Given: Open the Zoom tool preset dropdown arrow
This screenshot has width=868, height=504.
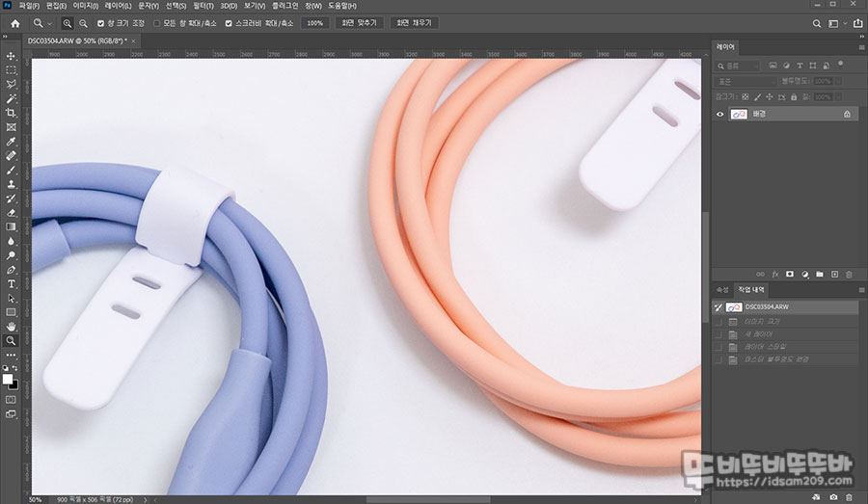Looking at the screenshot, I should [x=49, y=23].
